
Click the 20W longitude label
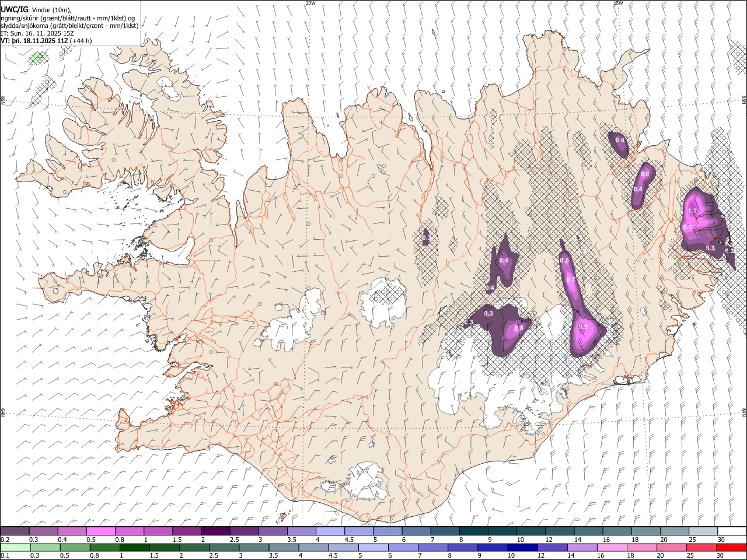tap(310, 3)
